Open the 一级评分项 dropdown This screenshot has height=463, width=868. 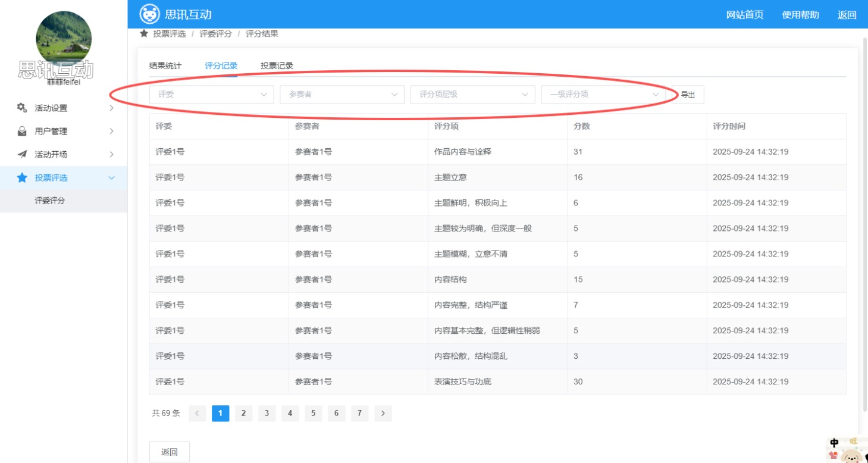pos(603,95)
